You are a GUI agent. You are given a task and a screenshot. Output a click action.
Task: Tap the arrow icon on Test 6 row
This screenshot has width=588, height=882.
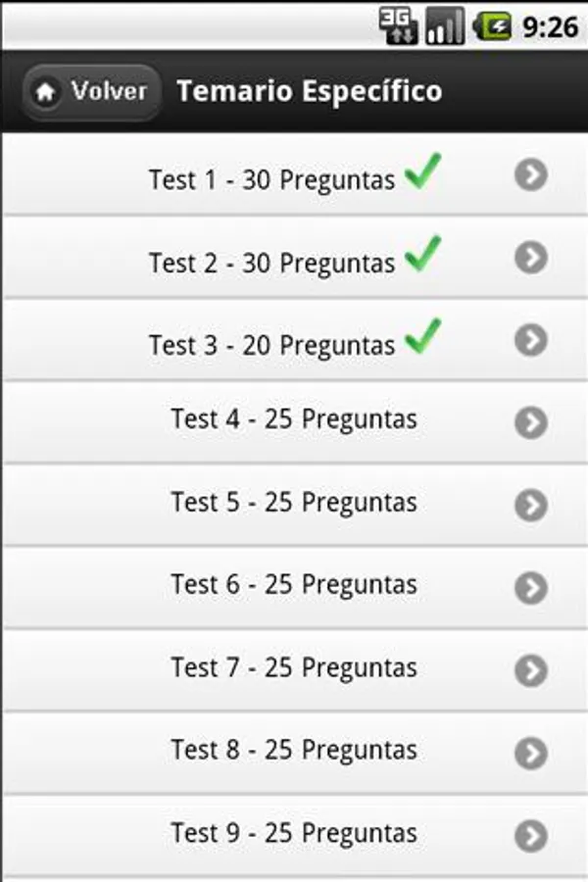(x=530, y=587)
